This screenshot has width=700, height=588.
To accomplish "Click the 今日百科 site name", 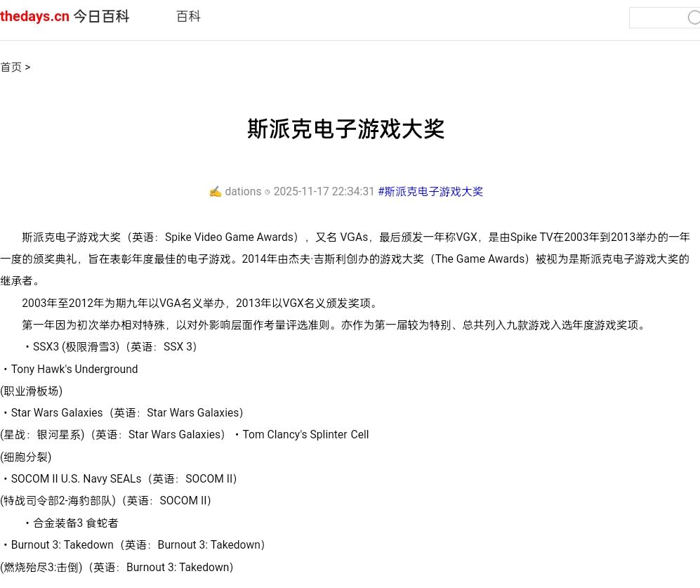I will click(x=101, y=17).
